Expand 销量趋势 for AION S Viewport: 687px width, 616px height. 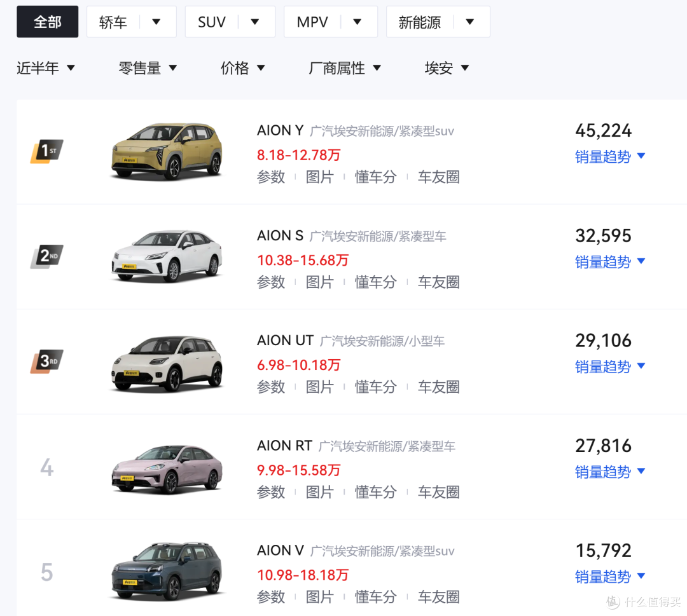(610, 261)
